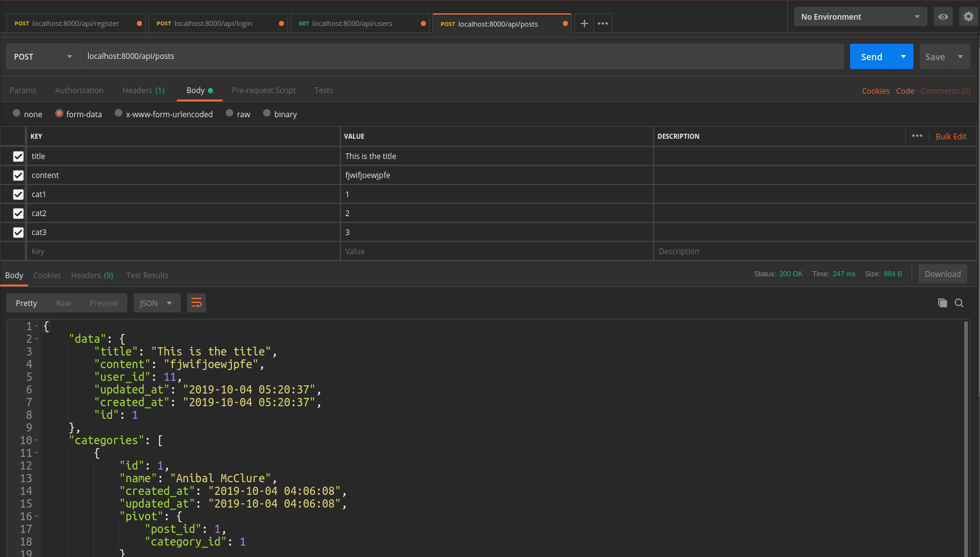Viewport: 980px width, 557px height.
Task: Open the Comments (0) link
Action: [945, 91]
